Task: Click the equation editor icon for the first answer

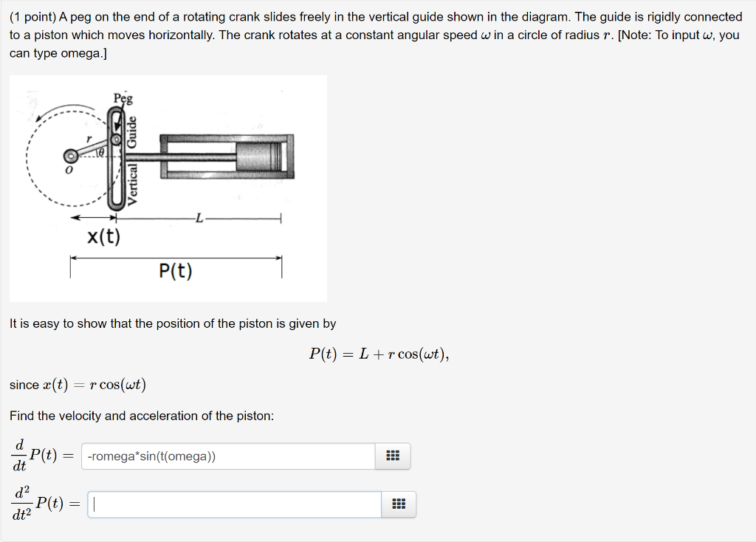Action: click(392, 456)
